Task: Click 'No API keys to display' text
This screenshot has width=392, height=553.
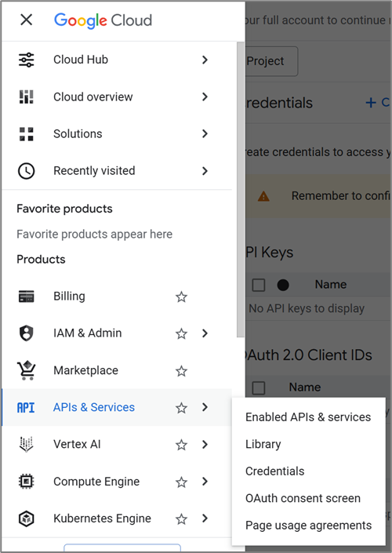Action: click(307, 308)
